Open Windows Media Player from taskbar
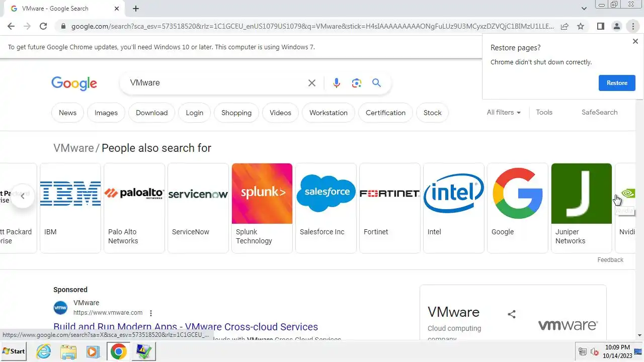This screenshot has height=362, width=644. coord(93,351)
